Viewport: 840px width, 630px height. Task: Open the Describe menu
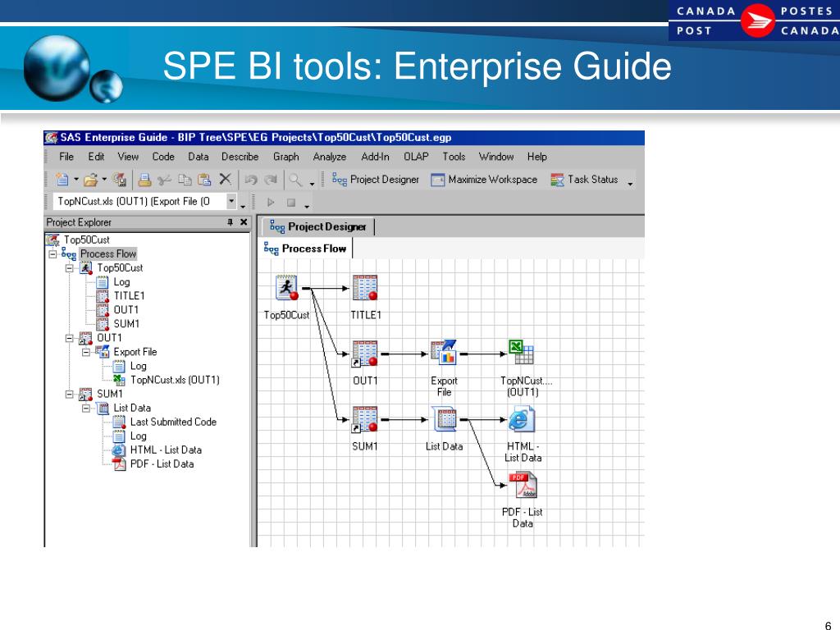point(240,157)
